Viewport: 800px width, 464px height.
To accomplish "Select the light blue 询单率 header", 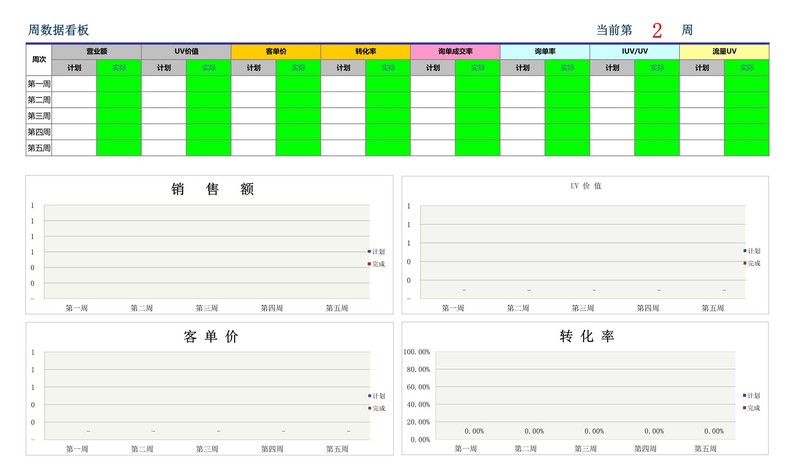I will coord(545,52).
